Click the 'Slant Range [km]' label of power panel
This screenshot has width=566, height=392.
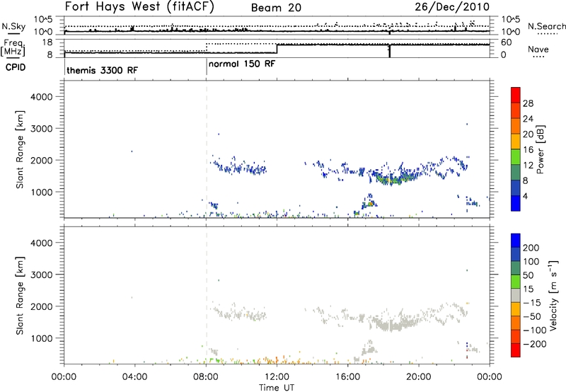[x=20, y=149]
